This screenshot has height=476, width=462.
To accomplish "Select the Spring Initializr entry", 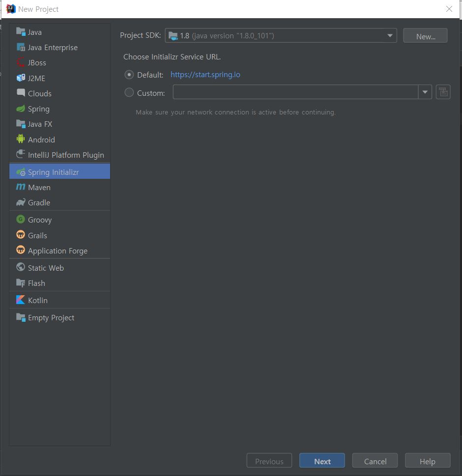I will 60,171.
